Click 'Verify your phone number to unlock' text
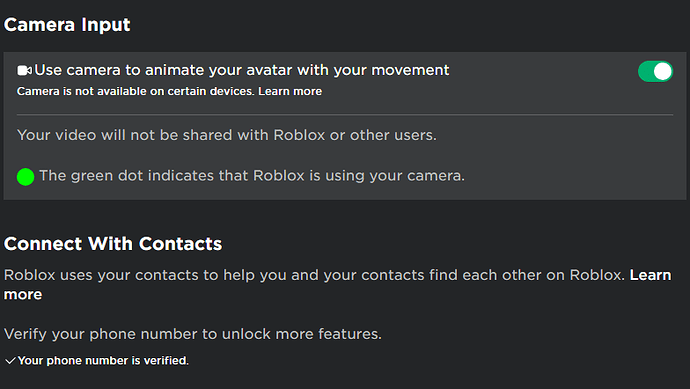 pyautogui.click(x=193, y=334)
